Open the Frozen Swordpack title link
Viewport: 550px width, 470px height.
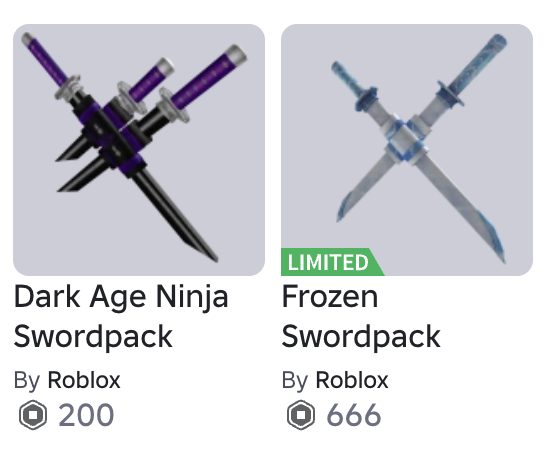pos(361,316)
